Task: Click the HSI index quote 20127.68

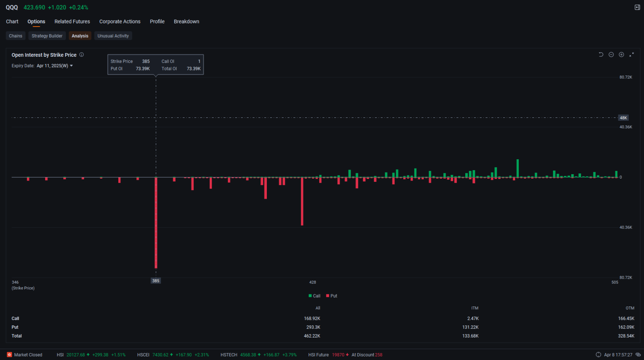Action: point(76,355)
